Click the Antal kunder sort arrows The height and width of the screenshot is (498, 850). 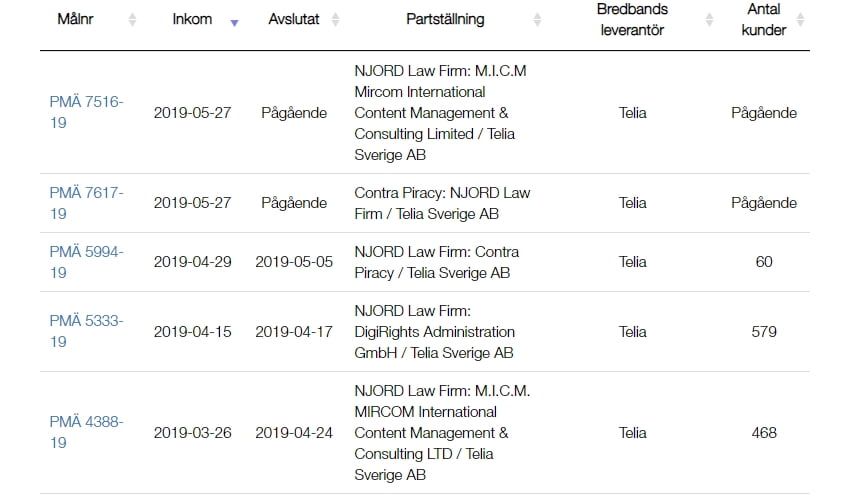[800, 20]
